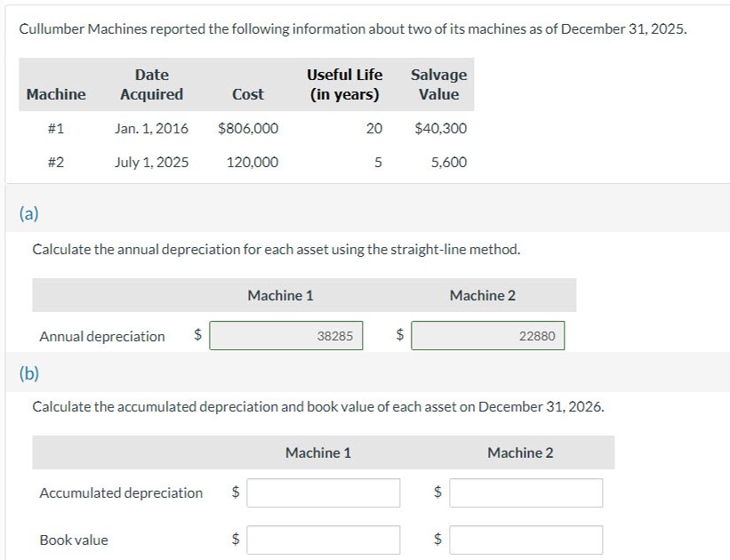Select the Machine 1 book value input field

(x=325, y=539)
